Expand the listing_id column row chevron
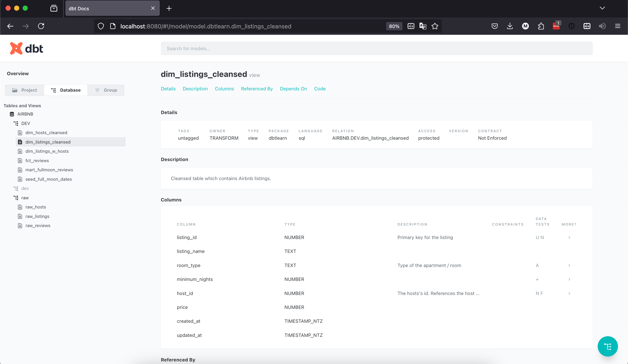Screen dimensions: 628x364 tap(569, 238)
